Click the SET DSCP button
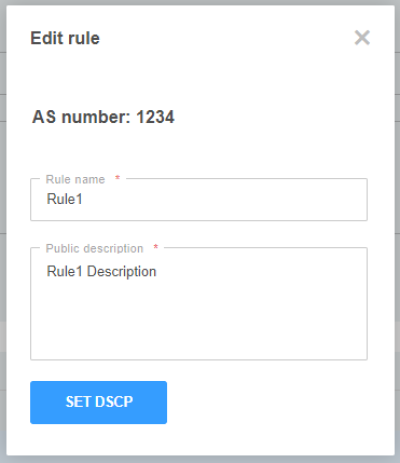 [x=98, y=402]
